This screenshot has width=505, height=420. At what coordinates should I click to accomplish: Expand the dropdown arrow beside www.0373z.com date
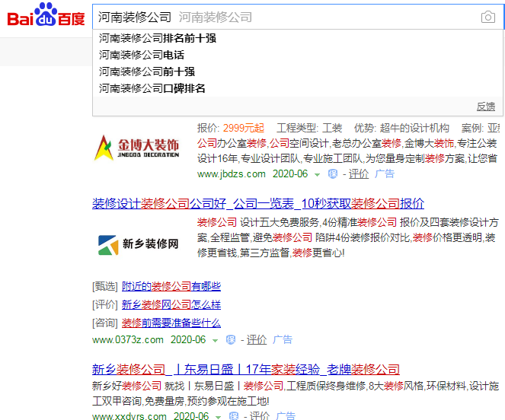[216, 340]
